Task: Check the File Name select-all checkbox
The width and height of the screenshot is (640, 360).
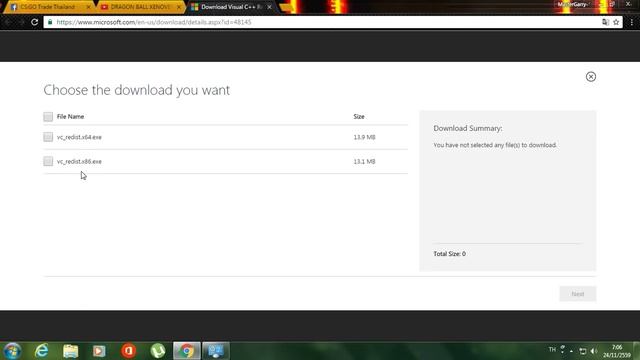Action: pos(48,117)
